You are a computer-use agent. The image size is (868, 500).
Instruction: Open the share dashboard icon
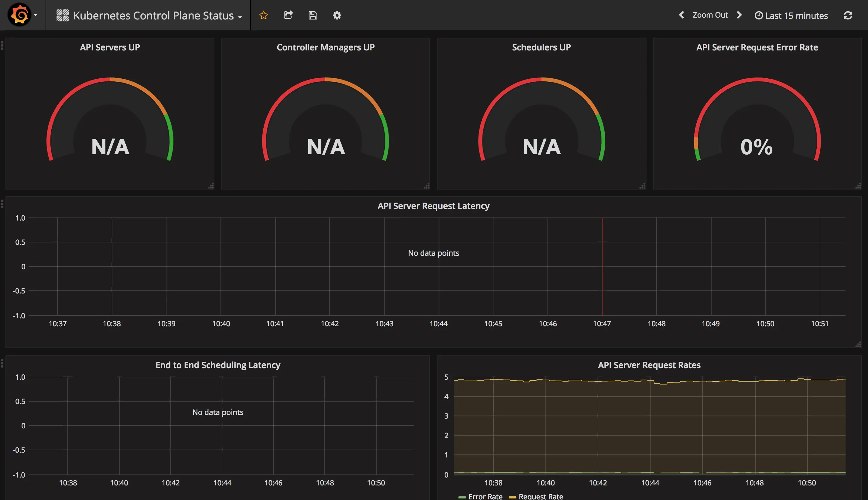pyautogui.click(x=288, y=15)
